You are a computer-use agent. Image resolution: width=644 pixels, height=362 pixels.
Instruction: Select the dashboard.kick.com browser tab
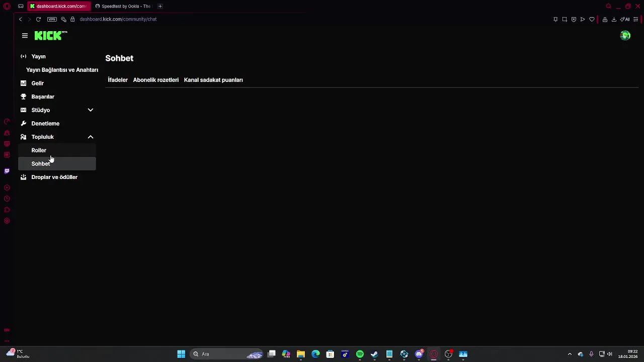click(x=58, y=6)
